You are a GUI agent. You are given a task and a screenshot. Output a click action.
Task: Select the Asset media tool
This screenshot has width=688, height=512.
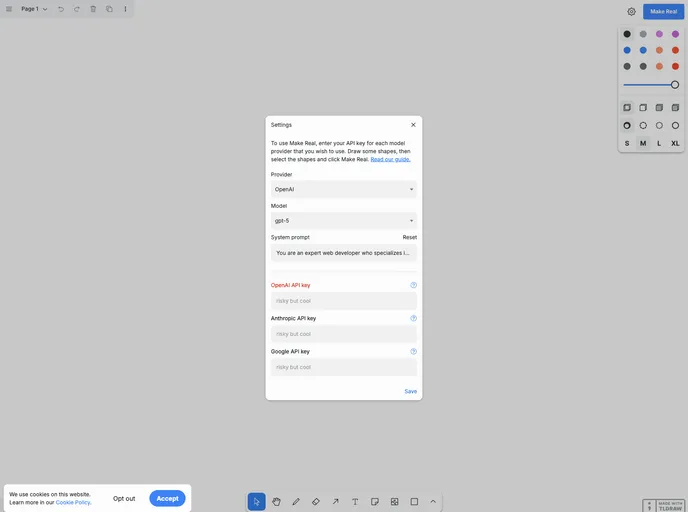pyautogui.click(x=394, y=501)
